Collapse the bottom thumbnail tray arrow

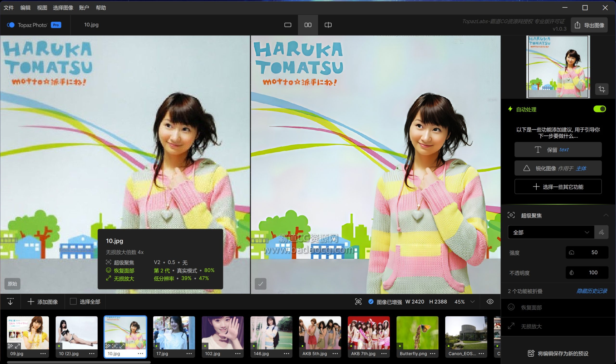(10, 301)
